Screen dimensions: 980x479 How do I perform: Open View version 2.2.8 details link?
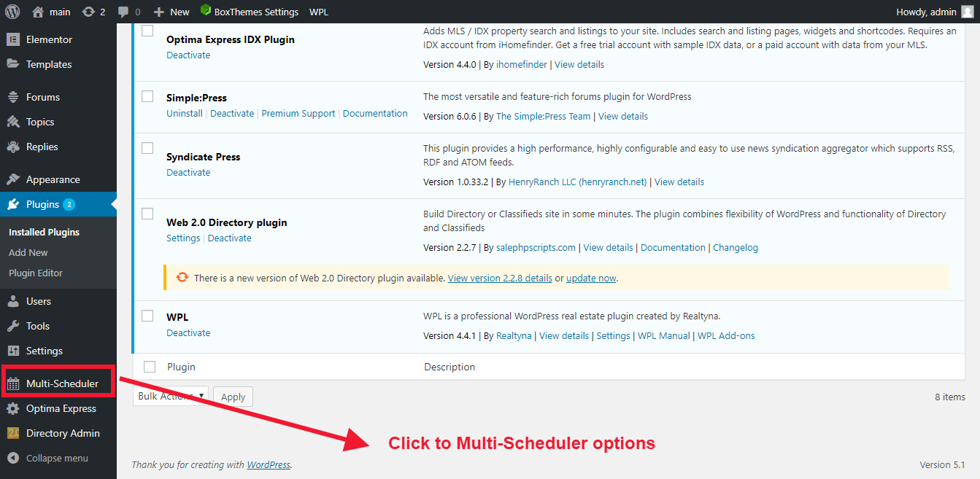pos(500,278)
